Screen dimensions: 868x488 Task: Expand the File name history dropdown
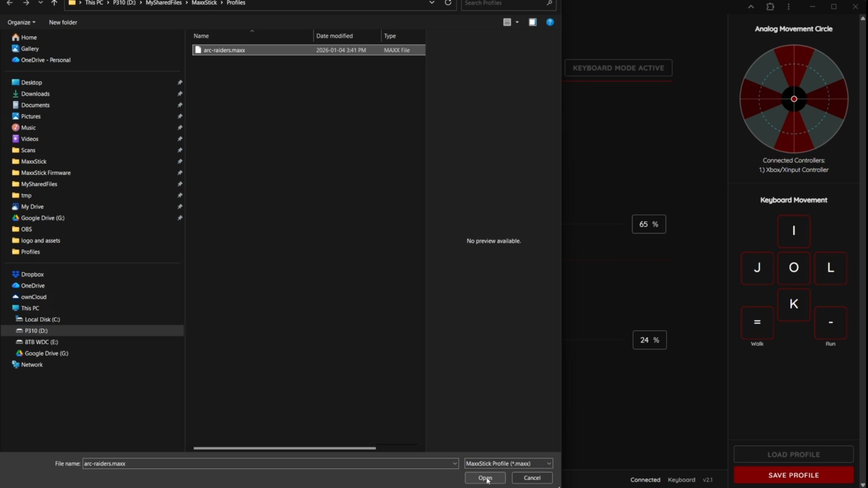pyautogui.click(x=455, y=464)
